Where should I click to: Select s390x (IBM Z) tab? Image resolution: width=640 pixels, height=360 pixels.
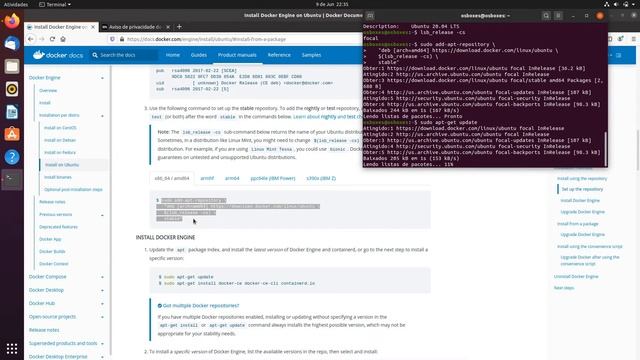(x=321, y=178)
